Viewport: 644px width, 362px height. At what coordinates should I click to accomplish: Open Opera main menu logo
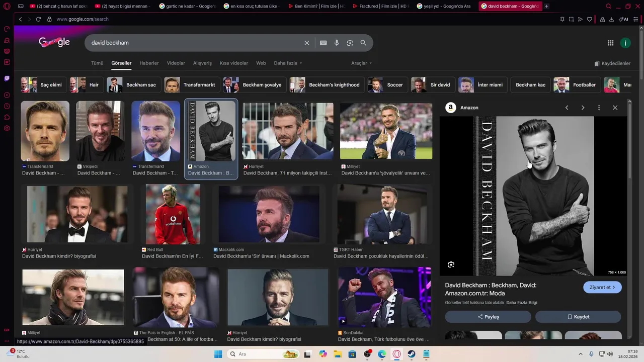coord(7,6)
